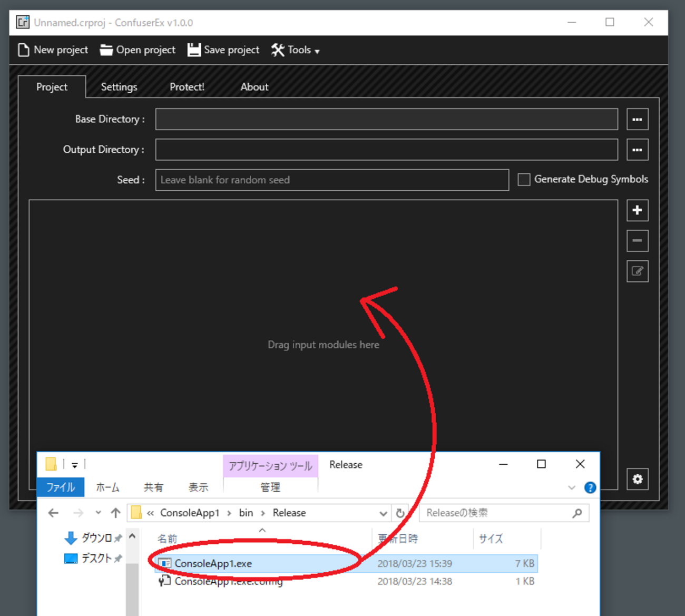Switch to the Protect! tab
The image size is (685, 616).
(x=187, y=87)
